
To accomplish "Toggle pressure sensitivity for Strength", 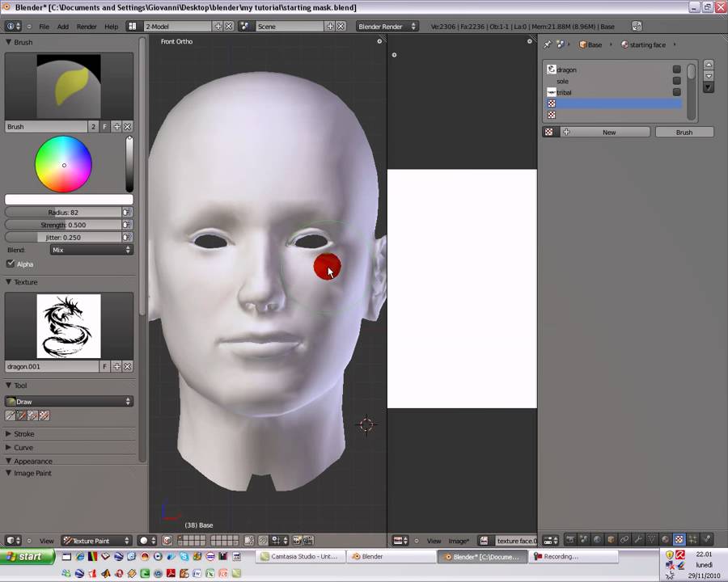I will 127,225.
